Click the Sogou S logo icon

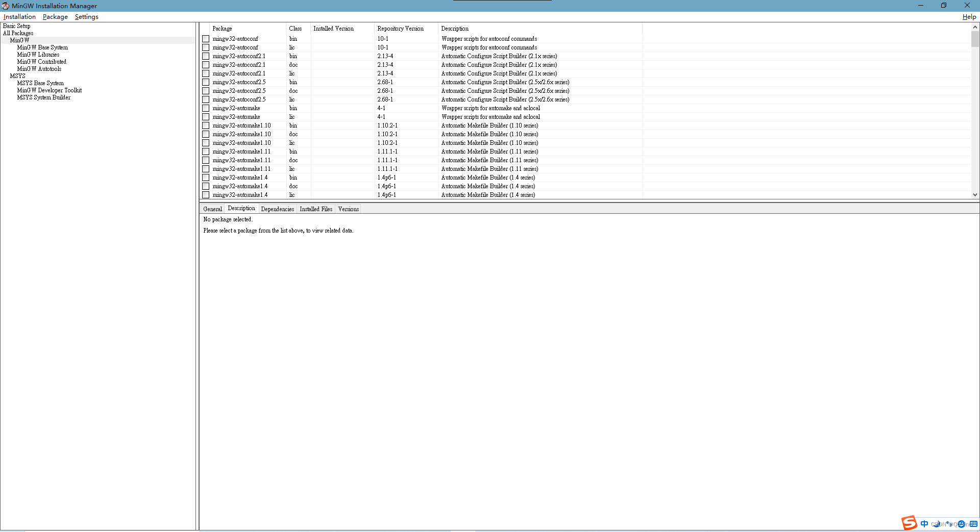909,523
